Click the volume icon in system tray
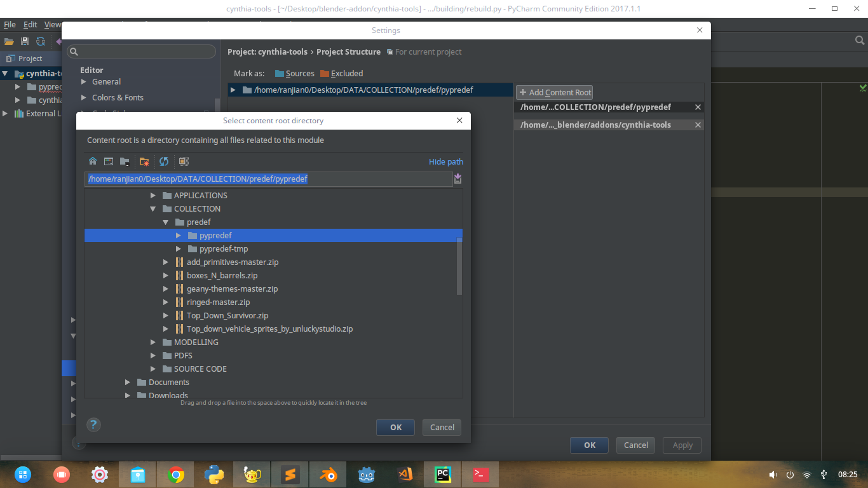 (773, 475)
